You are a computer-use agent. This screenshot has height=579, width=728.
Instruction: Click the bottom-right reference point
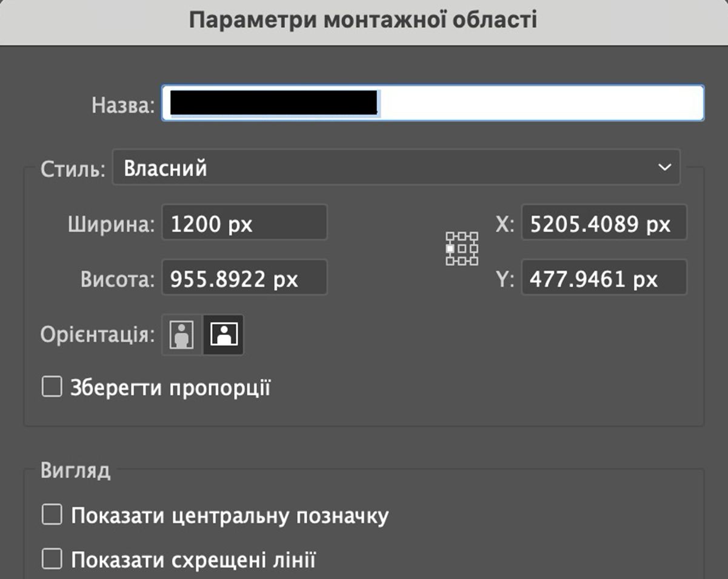[x=474, y=261]
